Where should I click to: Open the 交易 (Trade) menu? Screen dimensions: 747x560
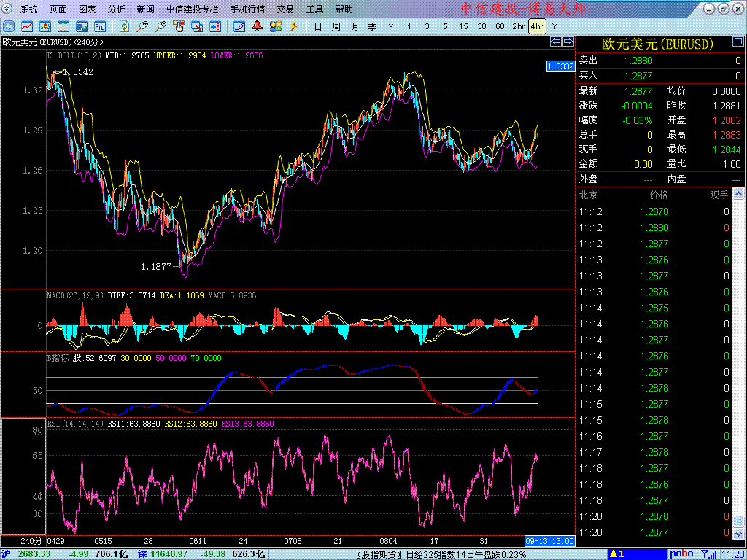click(x=285, y=9)
